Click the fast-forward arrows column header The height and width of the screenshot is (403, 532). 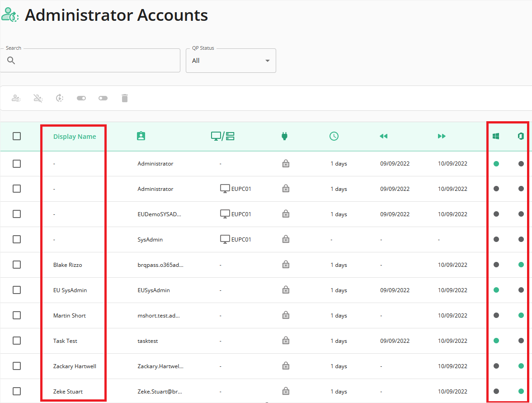[x=442, y=136]
